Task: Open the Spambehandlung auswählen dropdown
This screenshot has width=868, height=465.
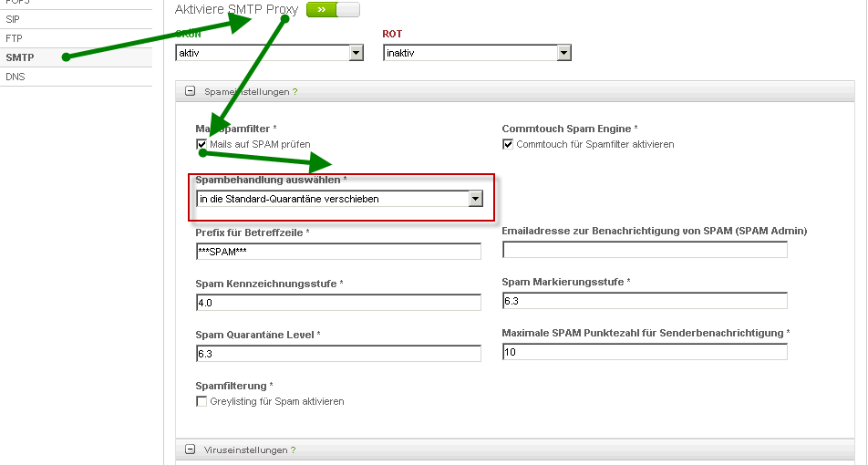Action: pyautogui.click(x=475, y=199)
